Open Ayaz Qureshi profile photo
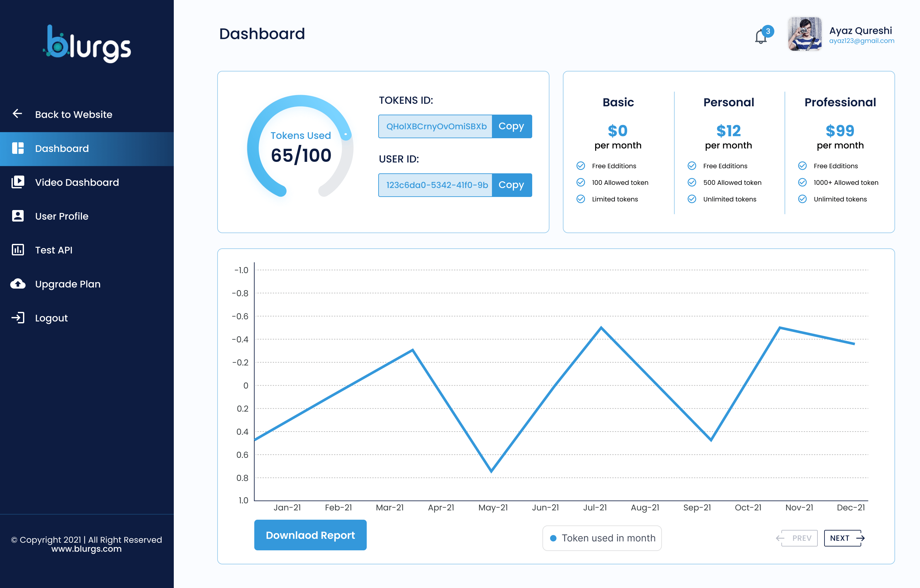Screen dimensions: 920x588 tap(805, 34)
